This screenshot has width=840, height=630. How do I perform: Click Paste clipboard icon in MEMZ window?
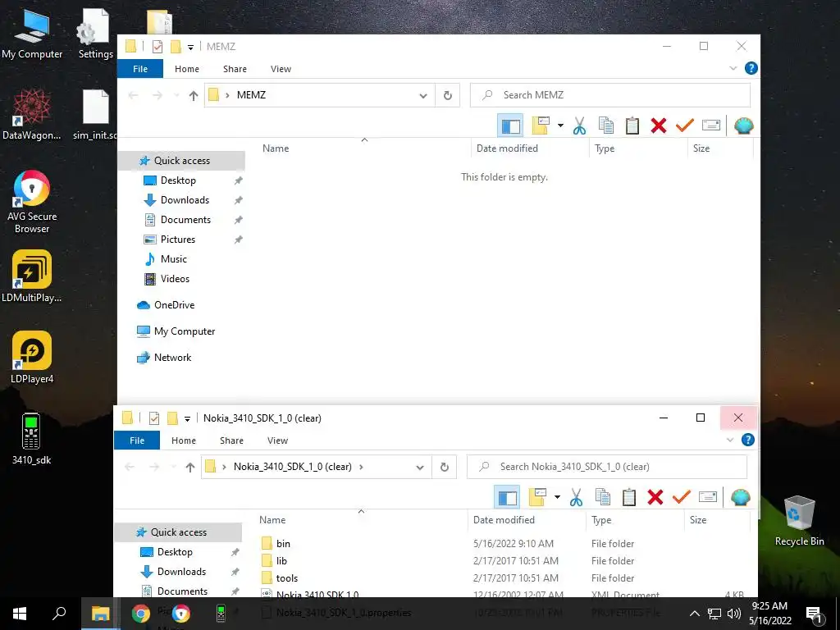tap(632, 126)
